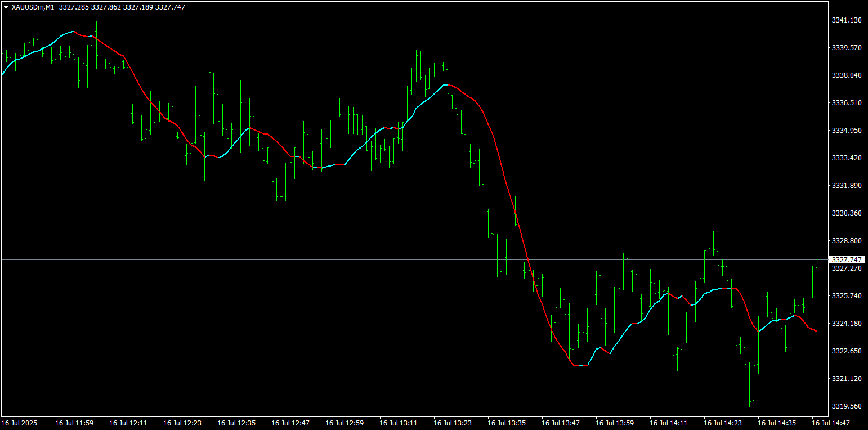Click the 16 Jul 12:35 time marker
The height and width of the screenshot is (430, 868).
click(x=236, y=423)
